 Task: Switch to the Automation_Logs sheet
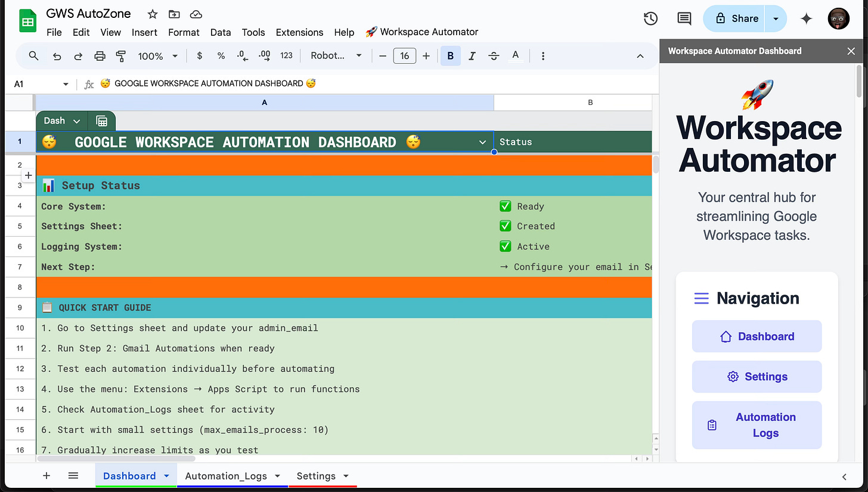(x=225, y=476)
